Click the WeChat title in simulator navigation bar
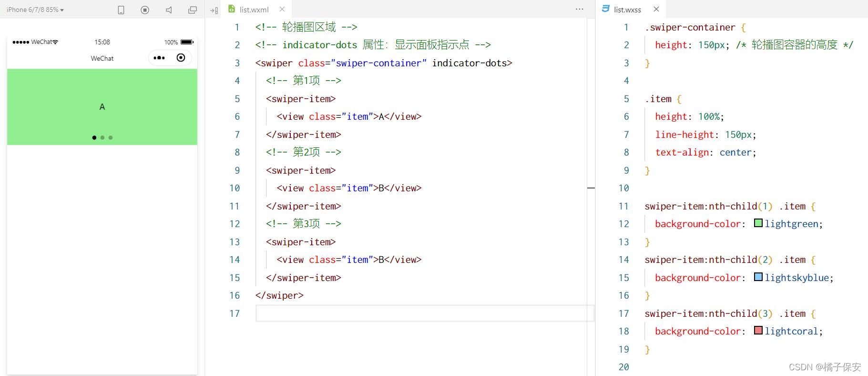Screen dimensions: 868x376 (x=102, y=58)
